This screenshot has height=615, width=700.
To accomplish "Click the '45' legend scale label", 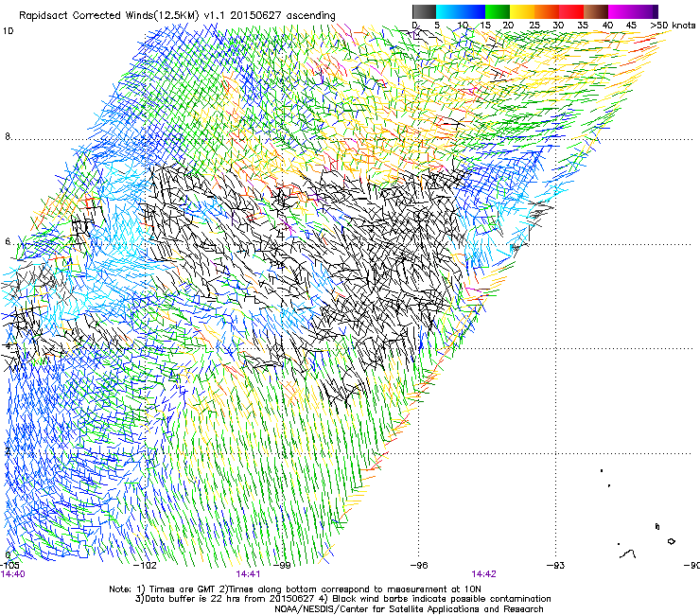I will tap(631, 26).
